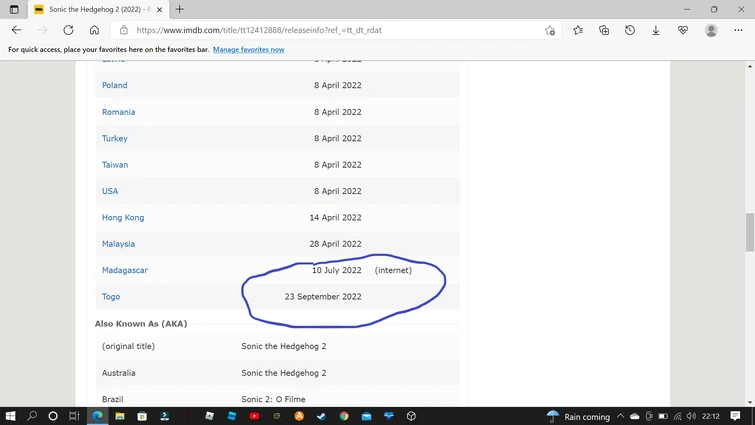This screenshot has height=425, width=755.
Task: Add this page to favorites
Action: (x=550, y=30)
